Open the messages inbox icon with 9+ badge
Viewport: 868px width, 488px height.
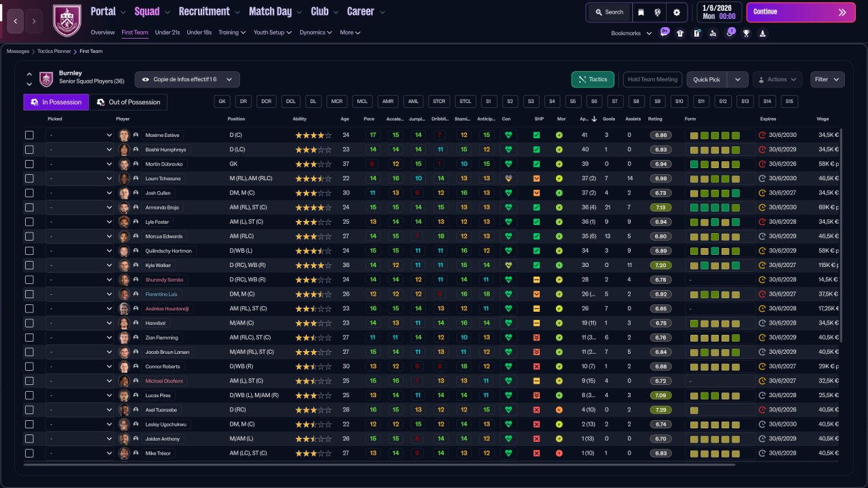(664, 33)
